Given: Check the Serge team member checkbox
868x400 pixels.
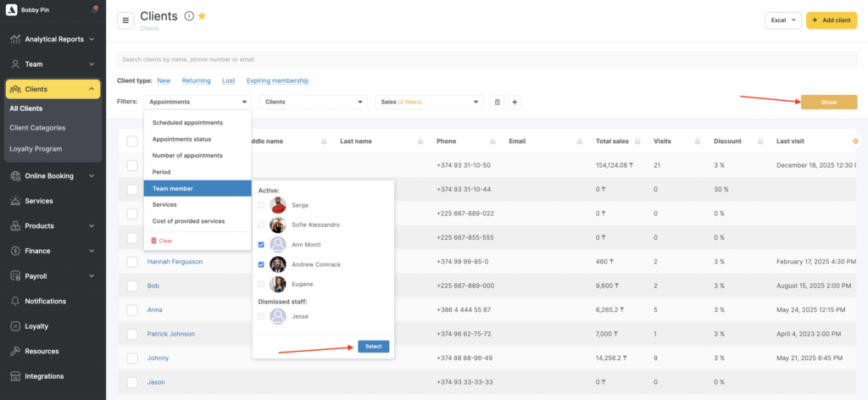Looking at the screenshot, I should point(261,205).
